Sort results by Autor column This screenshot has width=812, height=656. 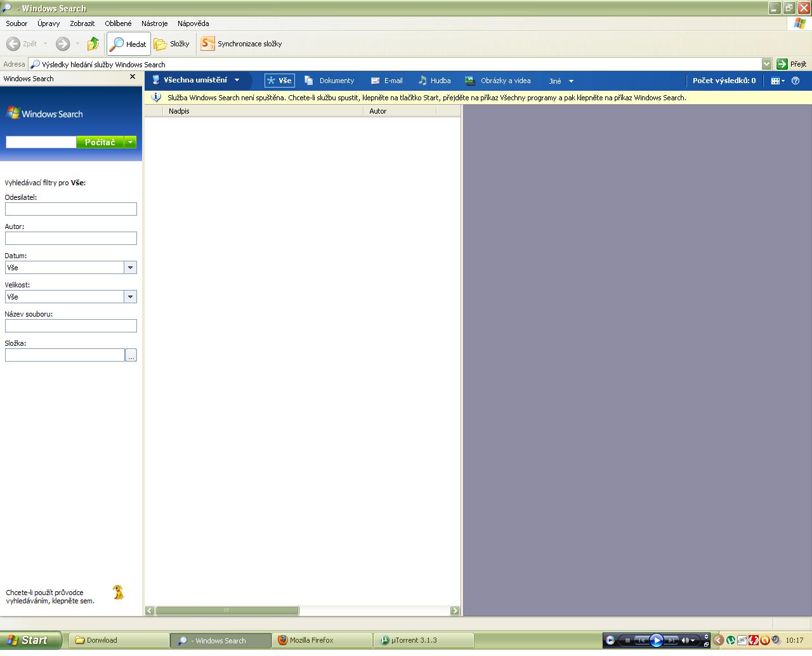pyautogui.click(x=400, y=111)
